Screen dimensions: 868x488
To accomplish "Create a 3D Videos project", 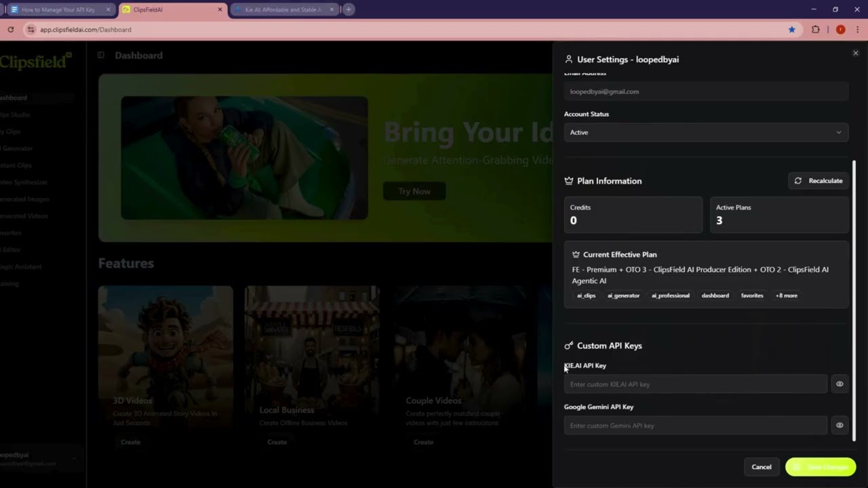I will [x=130, y=442].
